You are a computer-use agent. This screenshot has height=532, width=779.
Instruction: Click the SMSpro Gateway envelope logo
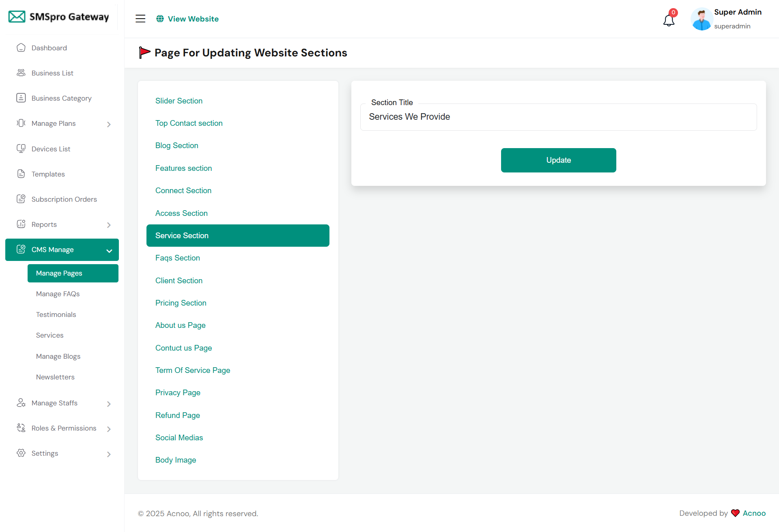pos(17,17)
